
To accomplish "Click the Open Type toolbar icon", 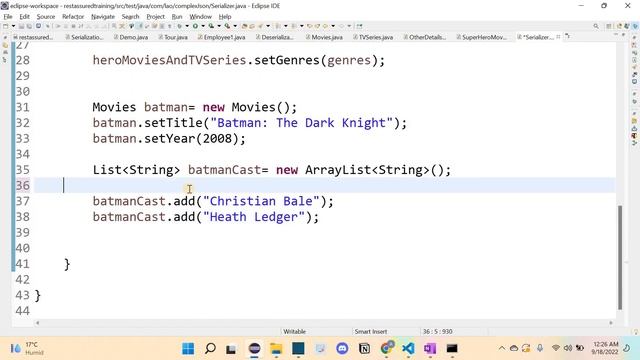I will (x=244, y=26).
